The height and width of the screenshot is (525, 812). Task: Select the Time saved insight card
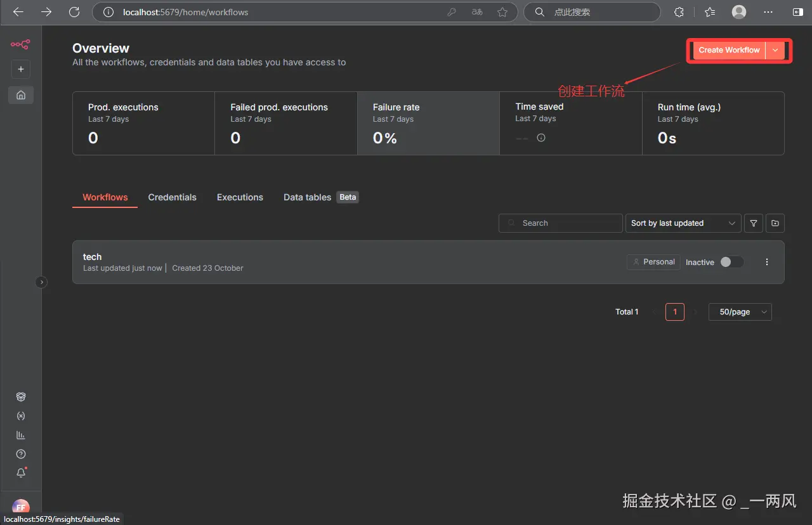tap(571, 123)
